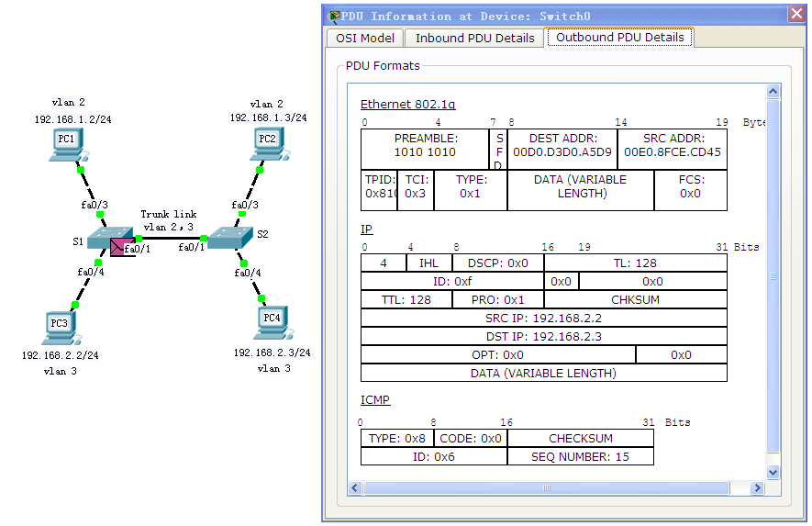The height and width of the screenshot is (526, 812).
Task: Switch to Inbound PDU Details tab
Action: (x=474, y=38)
